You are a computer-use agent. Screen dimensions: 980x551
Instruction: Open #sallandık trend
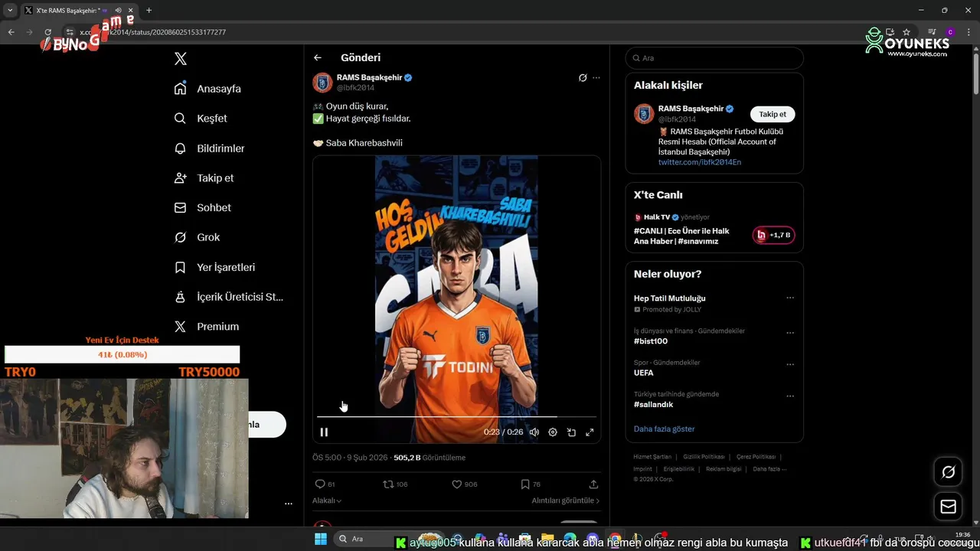(x=654, y=405)
